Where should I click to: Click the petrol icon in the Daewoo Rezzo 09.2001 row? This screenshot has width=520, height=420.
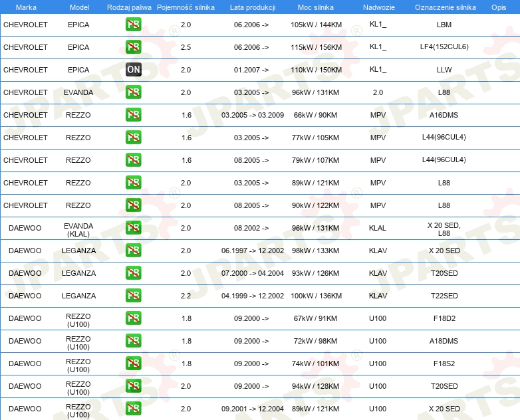pyautogui.click(x=133, y=409)
